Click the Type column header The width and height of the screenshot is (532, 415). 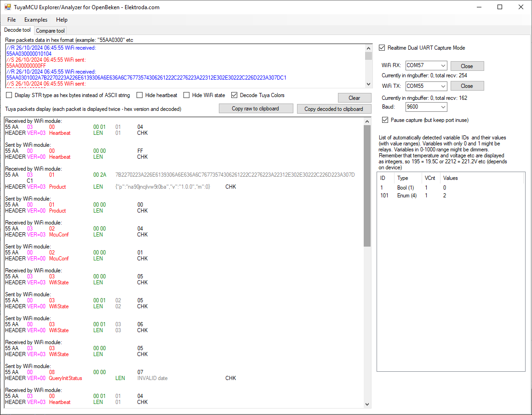click(x=407, y=179)
